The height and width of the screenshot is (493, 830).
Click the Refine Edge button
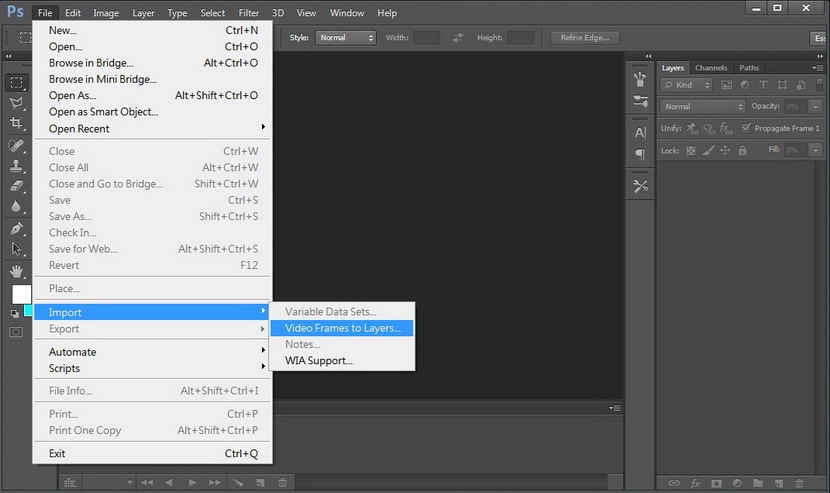[585, 38]
